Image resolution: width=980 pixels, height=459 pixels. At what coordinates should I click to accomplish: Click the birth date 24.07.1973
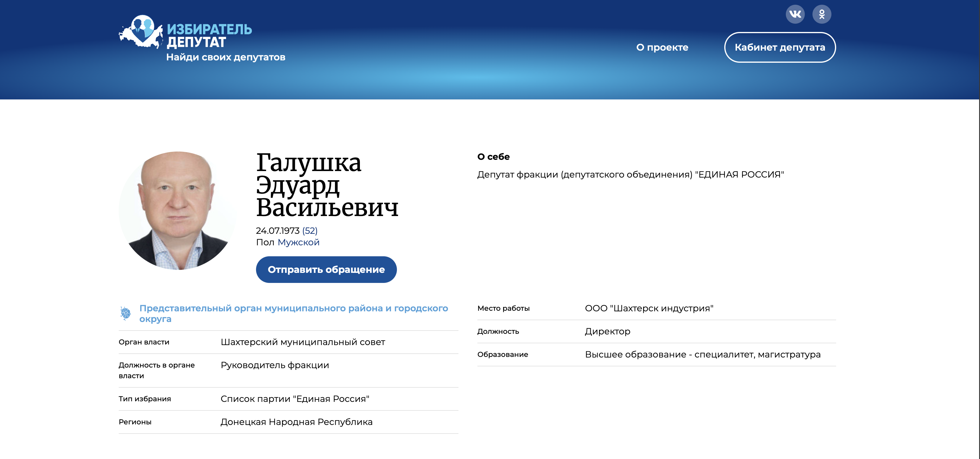278,231
